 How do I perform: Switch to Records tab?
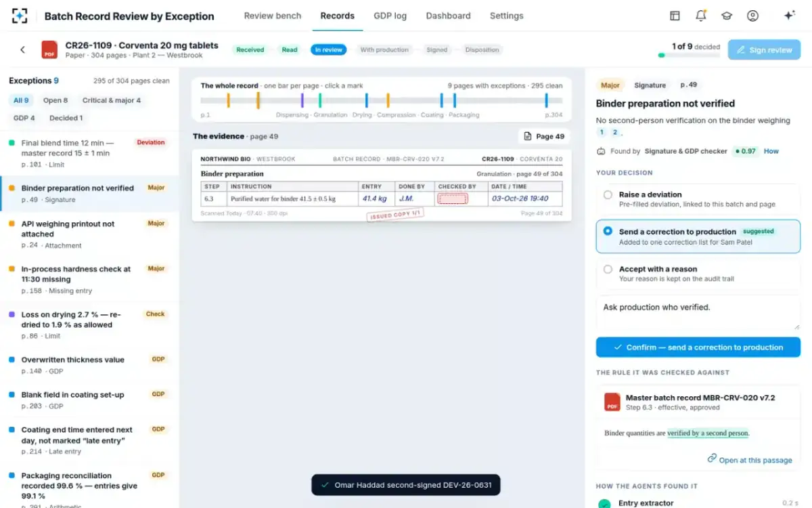pos(338,16)
